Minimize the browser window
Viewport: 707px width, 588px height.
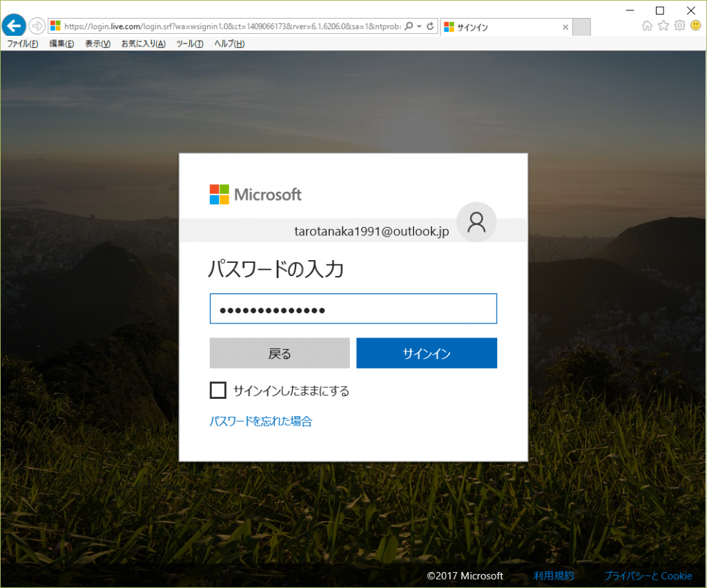pyautogui.click(x=630, y=10)
